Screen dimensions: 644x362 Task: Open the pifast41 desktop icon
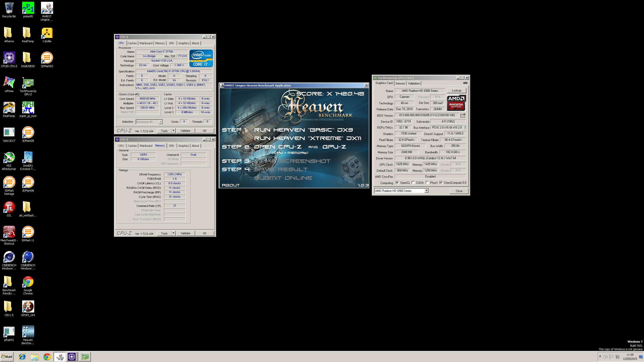point(9,334)
